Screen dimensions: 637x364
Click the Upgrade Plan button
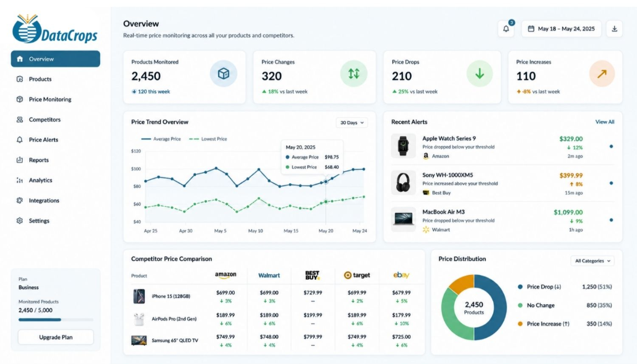click(56, 337)
